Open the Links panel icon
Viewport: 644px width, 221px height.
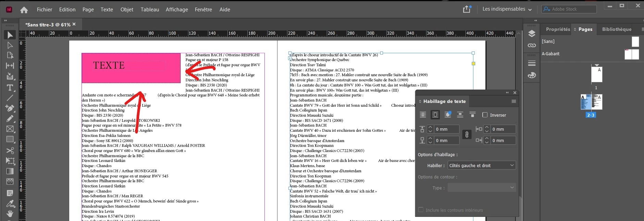[x=532, y=45]
